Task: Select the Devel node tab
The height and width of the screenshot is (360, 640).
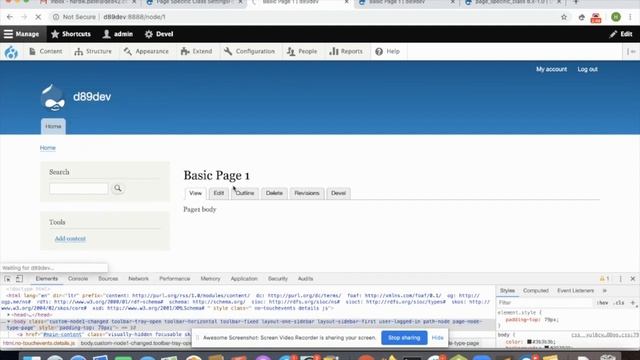Action: [338, 193]
